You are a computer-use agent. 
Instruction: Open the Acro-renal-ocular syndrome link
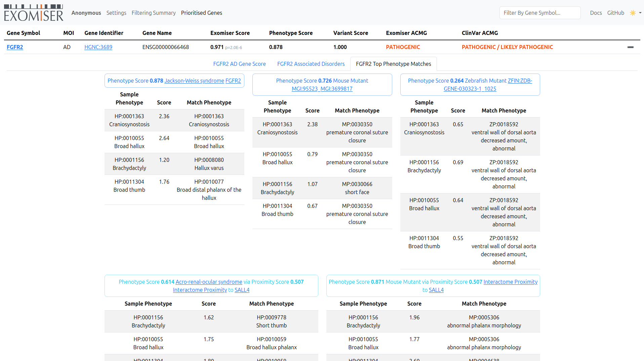[209, 282]
